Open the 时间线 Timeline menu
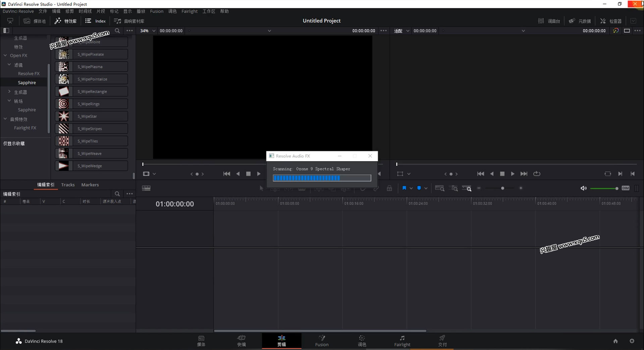The width and height of the screenshot is (644, 350). (85, 11)
